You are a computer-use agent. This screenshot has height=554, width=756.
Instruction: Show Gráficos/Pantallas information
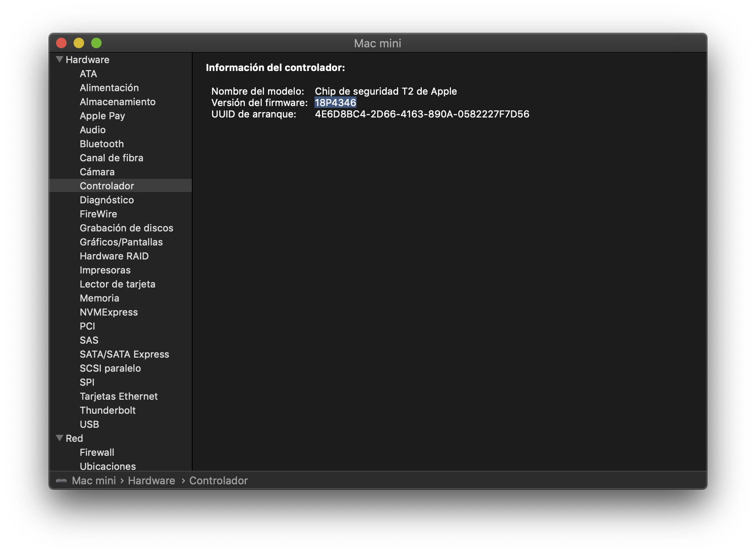click(120, 242)
